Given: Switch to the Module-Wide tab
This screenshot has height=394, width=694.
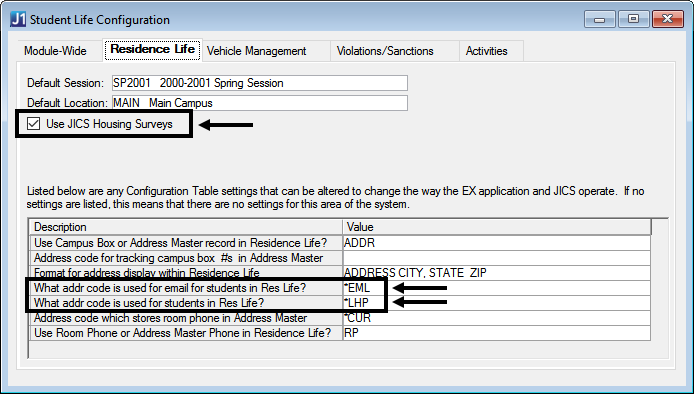Looking at the screenshot, I should [x=55, y=51].
